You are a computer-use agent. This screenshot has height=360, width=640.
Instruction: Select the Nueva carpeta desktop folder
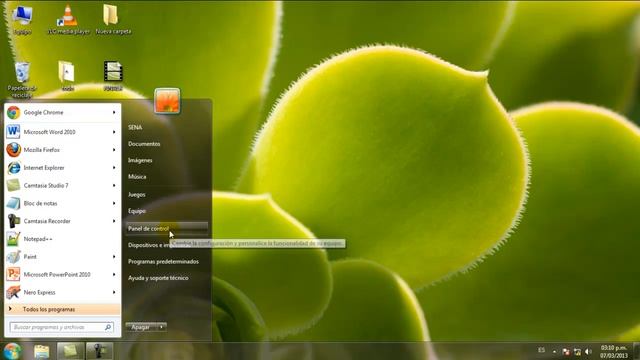113,20
